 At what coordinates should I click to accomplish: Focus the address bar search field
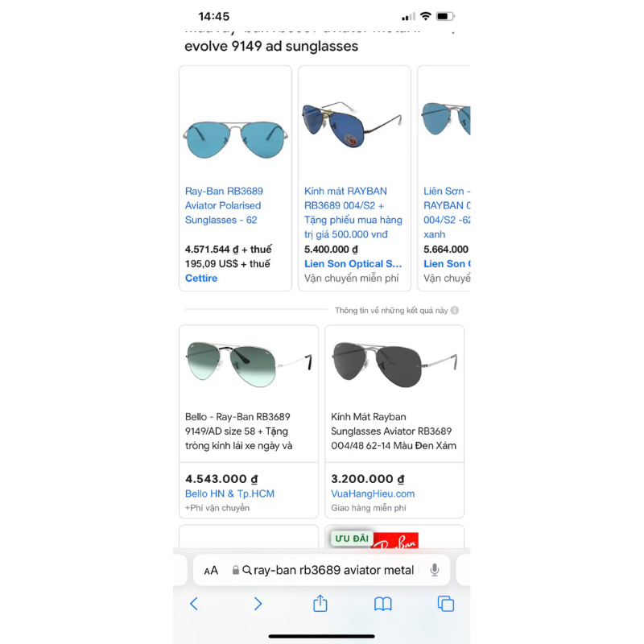click(x=321, y=570)
